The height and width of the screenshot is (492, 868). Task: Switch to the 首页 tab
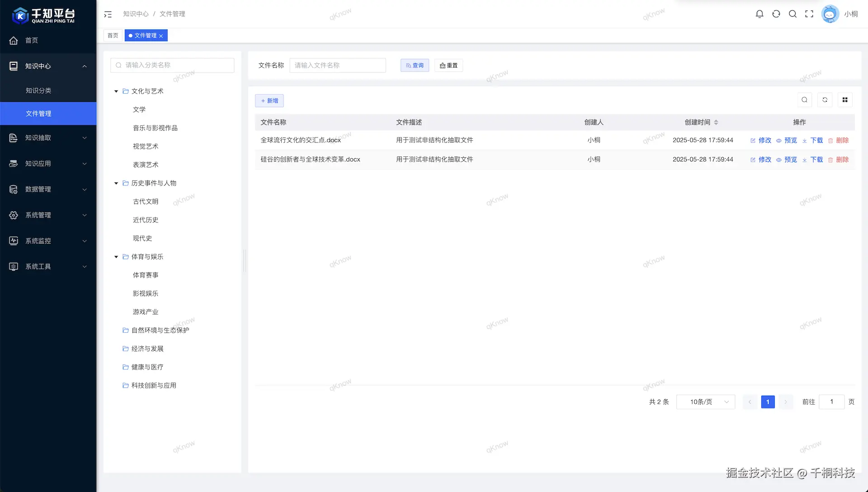click(x=113, y=35)
